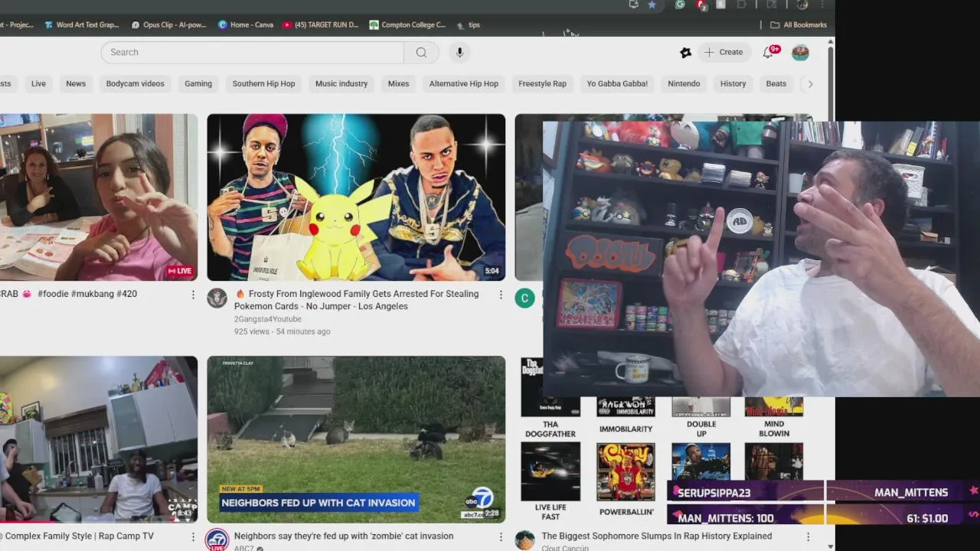
Task: Open more options for Biggest Sophomore Slumps video
Action: (808, 536)
